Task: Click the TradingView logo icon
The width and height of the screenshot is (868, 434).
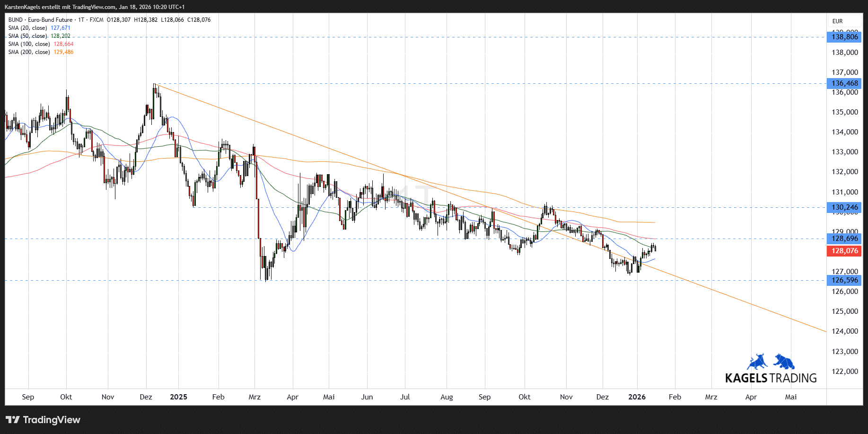Action: click(x=13, y=420)
